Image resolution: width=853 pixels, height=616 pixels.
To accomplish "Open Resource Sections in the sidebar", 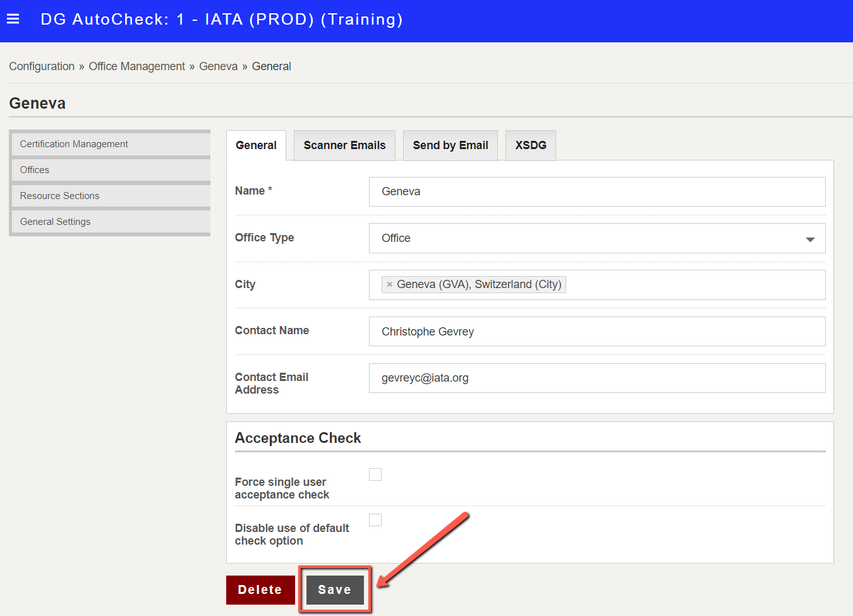I will point(111,196).
